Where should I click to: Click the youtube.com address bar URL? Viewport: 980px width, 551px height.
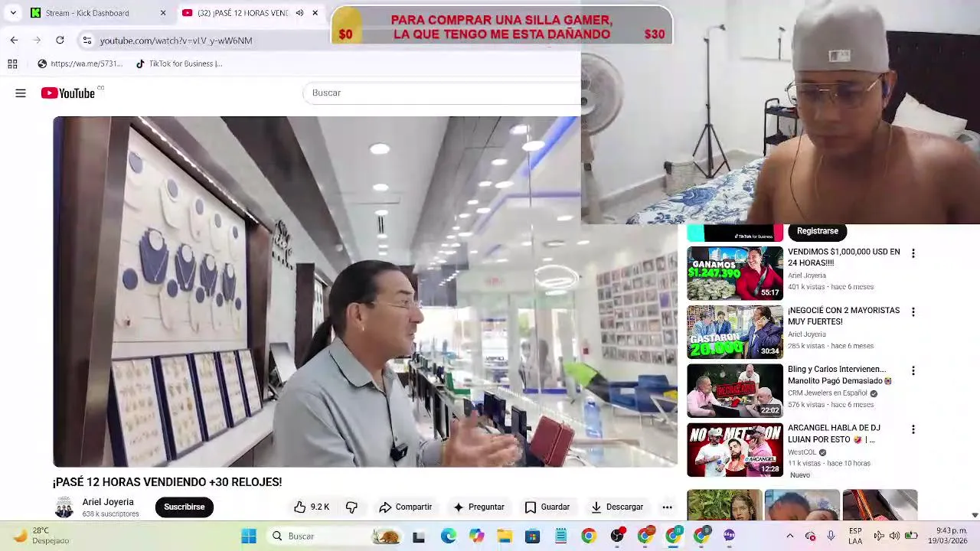pyautogui.click(x=175, y=41)
